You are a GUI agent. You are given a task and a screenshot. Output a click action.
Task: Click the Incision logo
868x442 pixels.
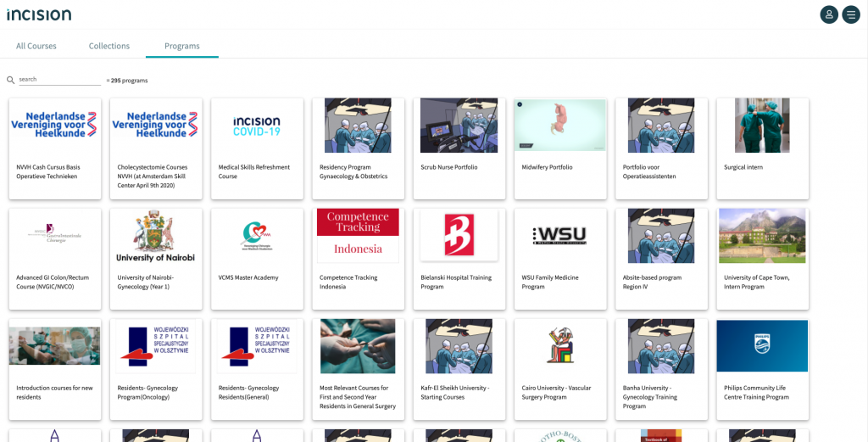(x=39, y=14)
